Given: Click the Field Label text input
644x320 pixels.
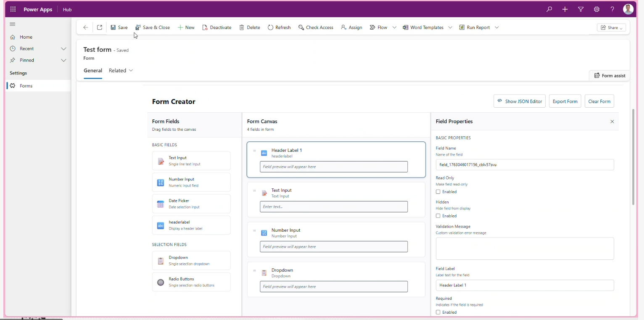Looking at the screenshot, I should (x=525, y=285).
